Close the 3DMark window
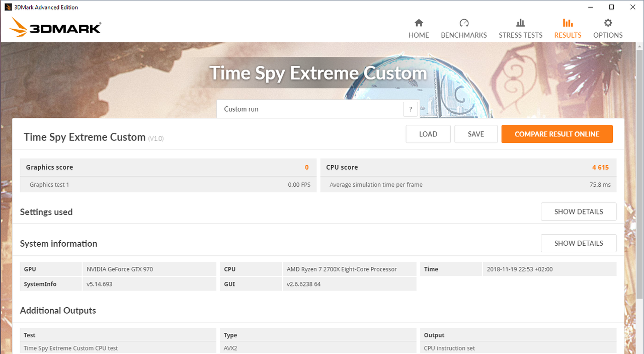The width and height of the screenshot is (644, 354). pyautogui.click(x=633, y=7)
